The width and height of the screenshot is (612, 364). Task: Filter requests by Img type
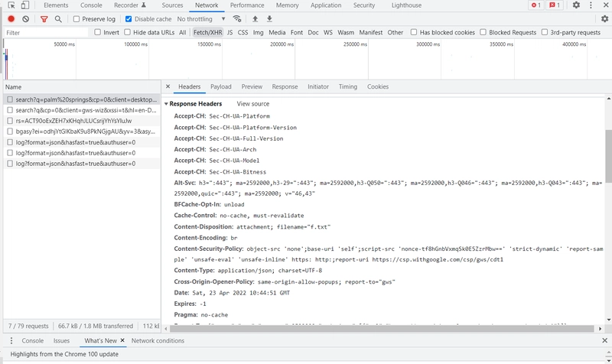(258, 32)
